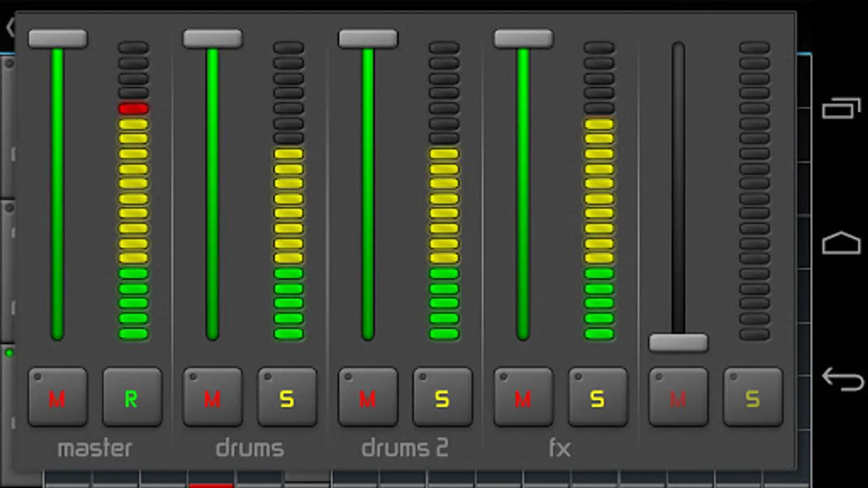The height and width of the screenshot is (488, 868).
Task: Solo the drums 2 channel
Action: [443, 397]
